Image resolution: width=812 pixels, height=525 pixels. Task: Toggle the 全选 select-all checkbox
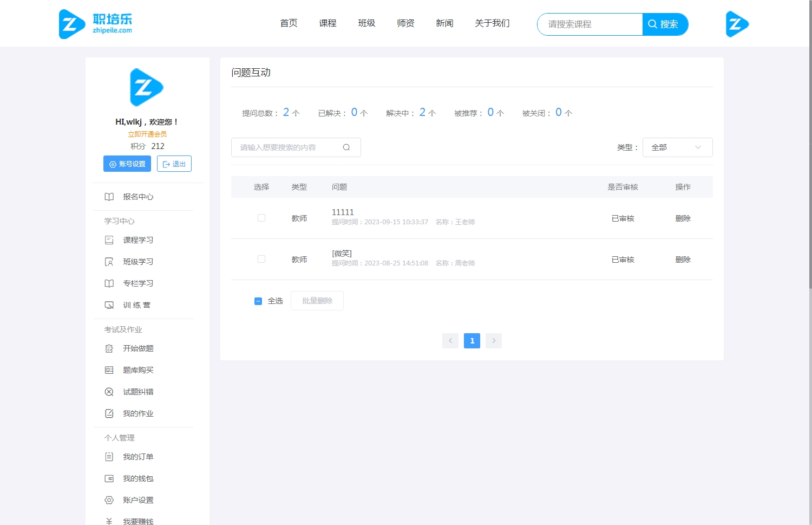click(258, 301)
